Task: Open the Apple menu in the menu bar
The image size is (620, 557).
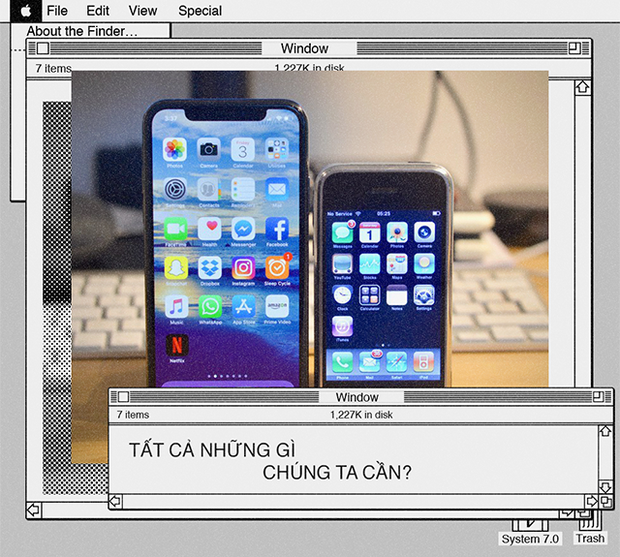Action: [x=25, y=11]
